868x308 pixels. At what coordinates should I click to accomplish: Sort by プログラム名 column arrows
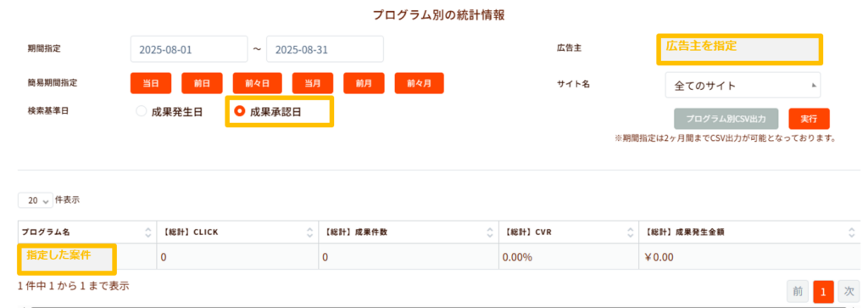tap(147, 232)
